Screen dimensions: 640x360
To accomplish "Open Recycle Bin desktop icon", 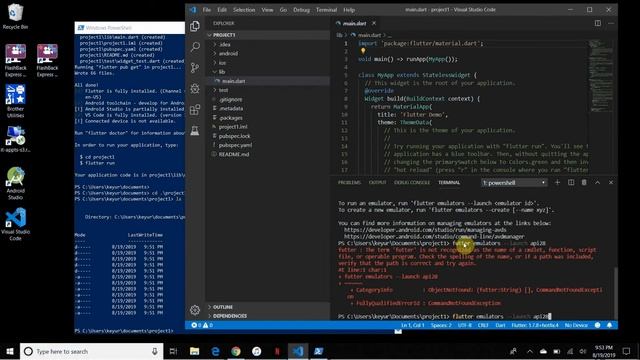I will pyautogui.click(x=15, y=17).
